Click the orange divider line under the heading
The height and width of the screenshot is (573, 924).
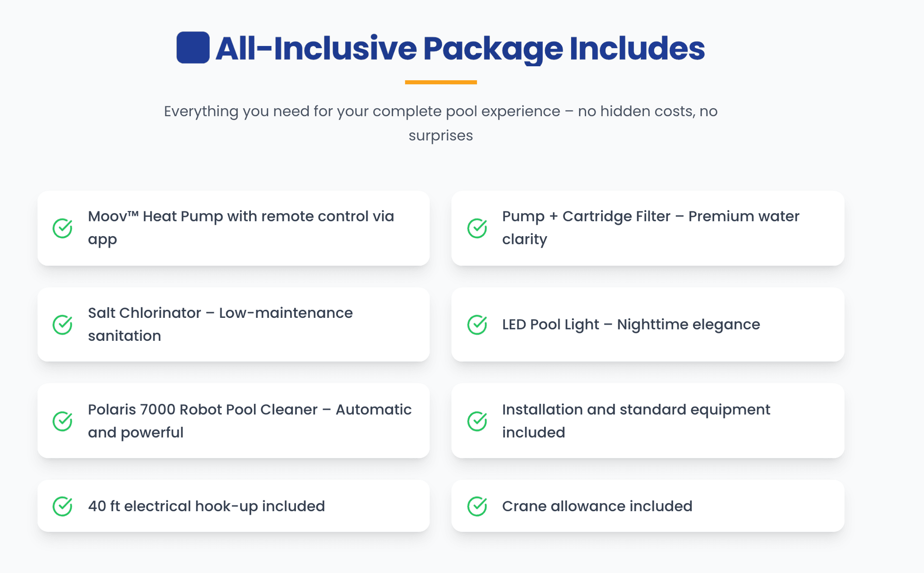pos(441,82)
